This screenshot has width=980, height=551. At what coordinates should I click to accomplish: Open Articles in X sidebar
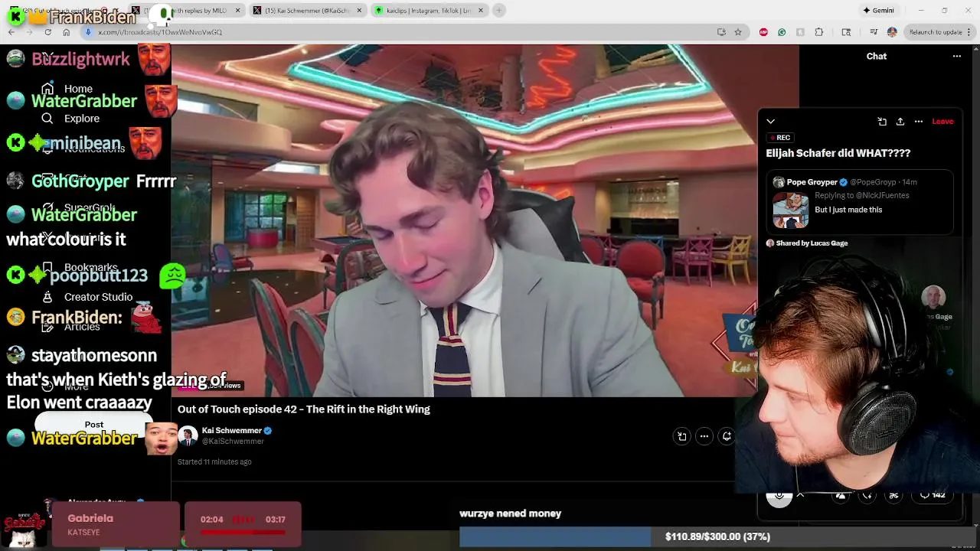[82, 327]
